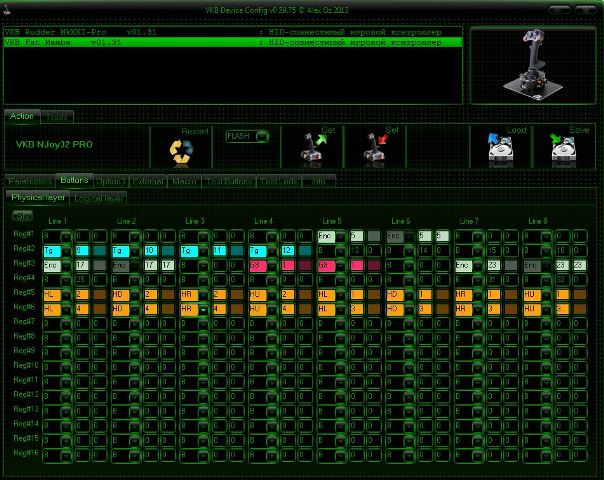Screen dimensions: 604x480
Task: Click value 14 field in Reg#2
Action: (x=425, y=251)
